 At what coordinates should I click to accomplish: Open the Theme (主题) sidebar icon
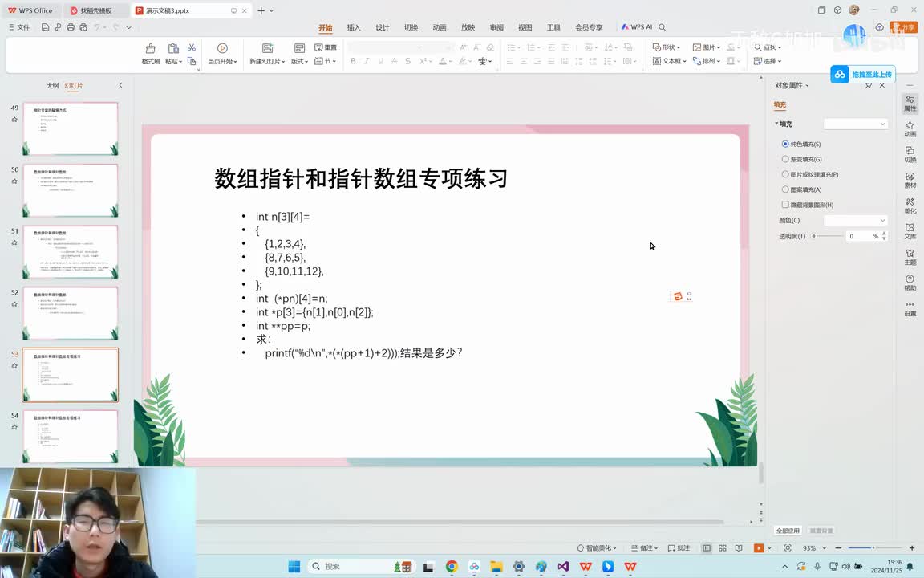click(910, 257)
